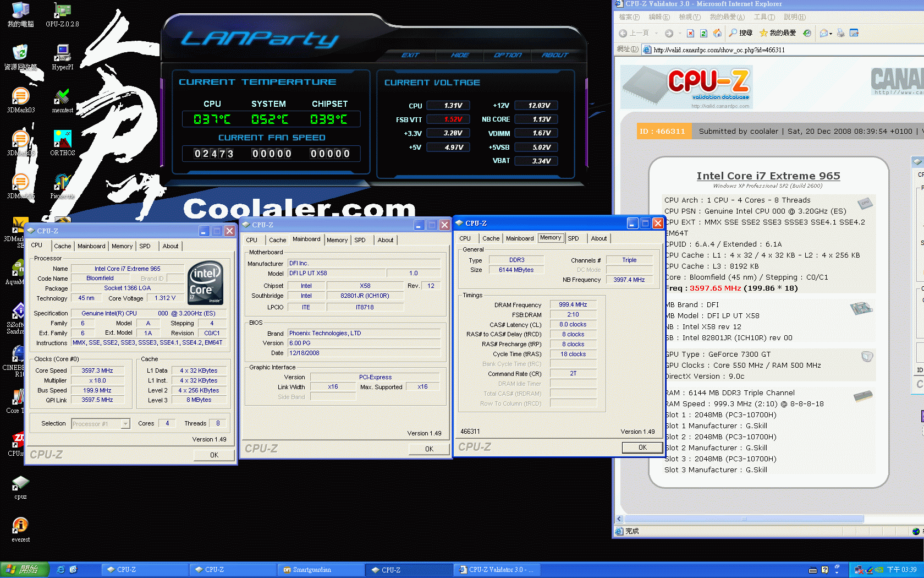This screenshot has width=924, height=578.
Task: Click the IE Stop page icon
Action: coord(690,33)
